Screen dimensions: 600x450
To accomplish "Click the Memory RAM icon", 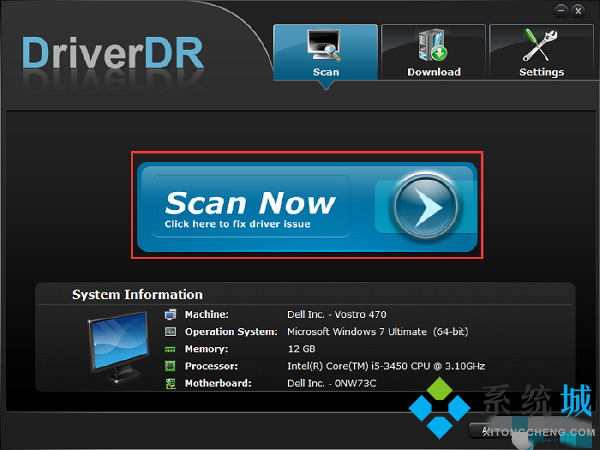I will (170, 349).
